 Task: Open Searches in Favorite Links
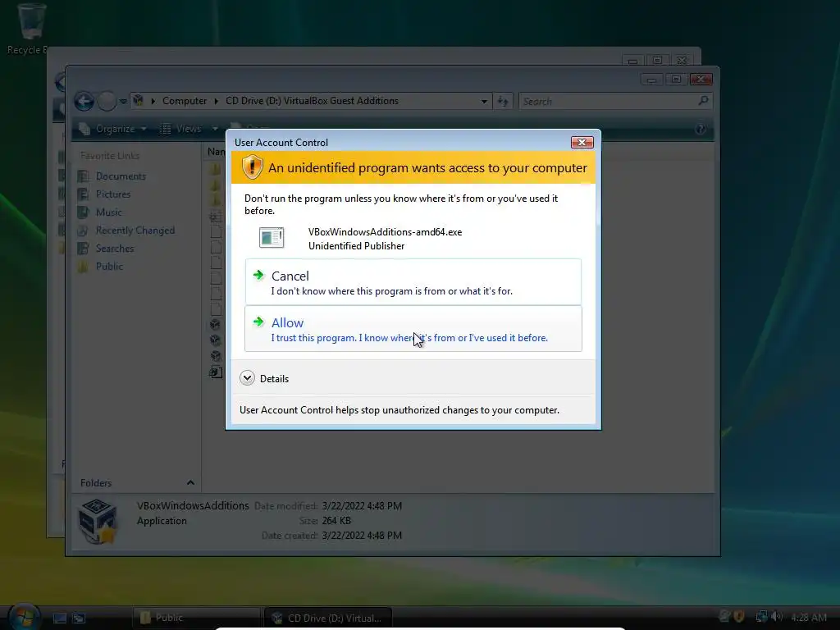coord(115,249)
